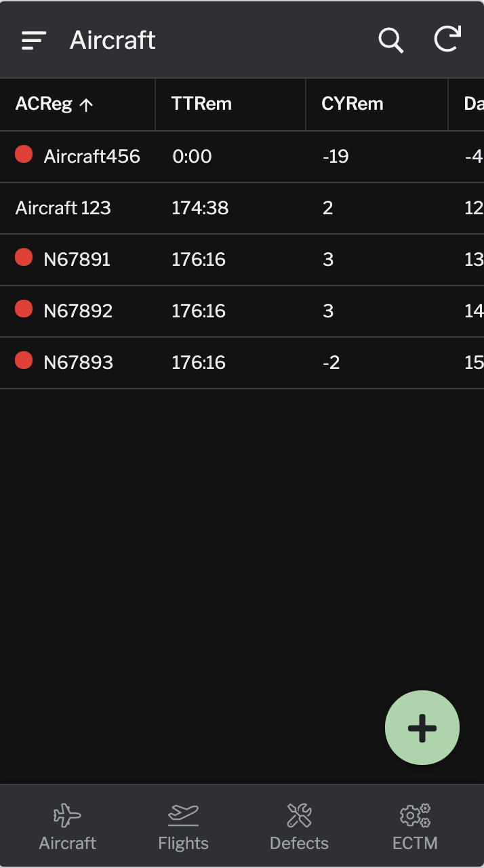Image resolution: width=484 pixels, height=868 pixels.
Task: Refresh the aircraft list
Action: pos(447,40)
